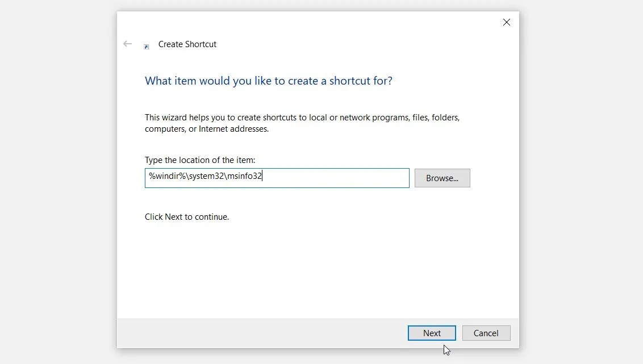Close the dialog with the X
Screen dimensions: 643x364
click(506, 22)
